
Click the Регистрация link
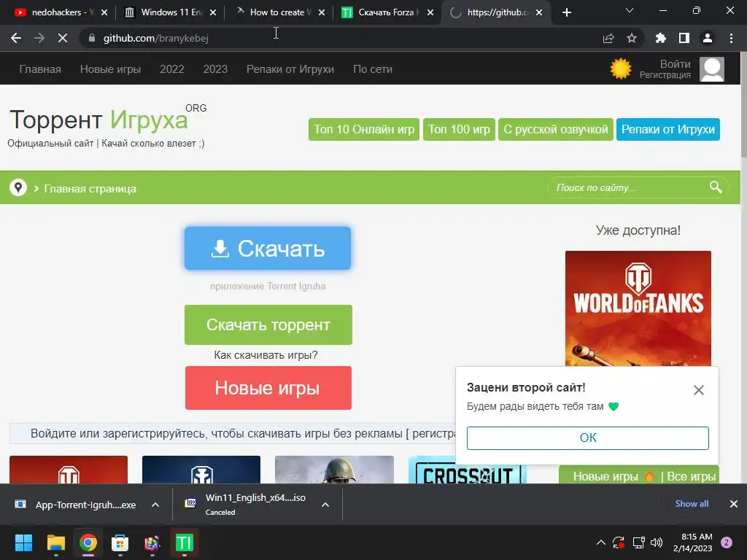665,75
